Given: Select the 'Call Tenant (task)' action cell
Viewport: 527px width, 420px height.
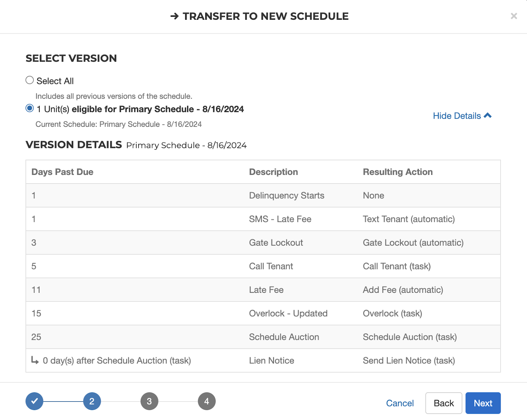Looking at the screenshot, I should [x=397, y=266].
